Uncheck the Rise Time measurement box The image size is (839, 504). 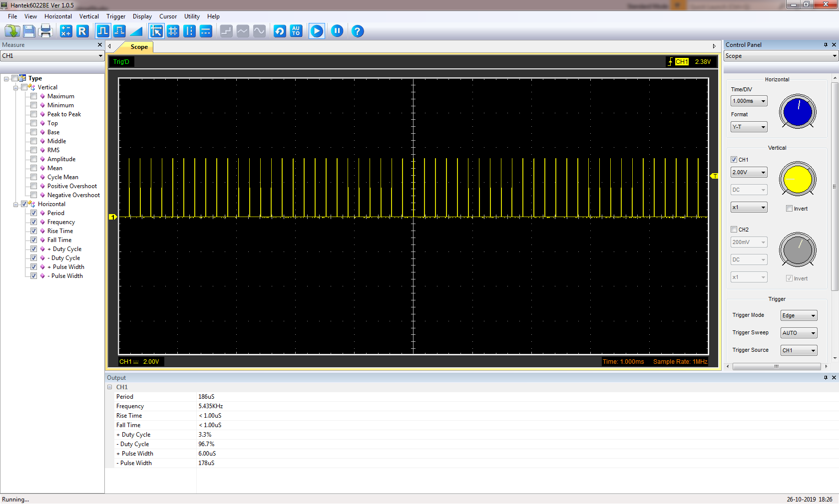[33, 231]
